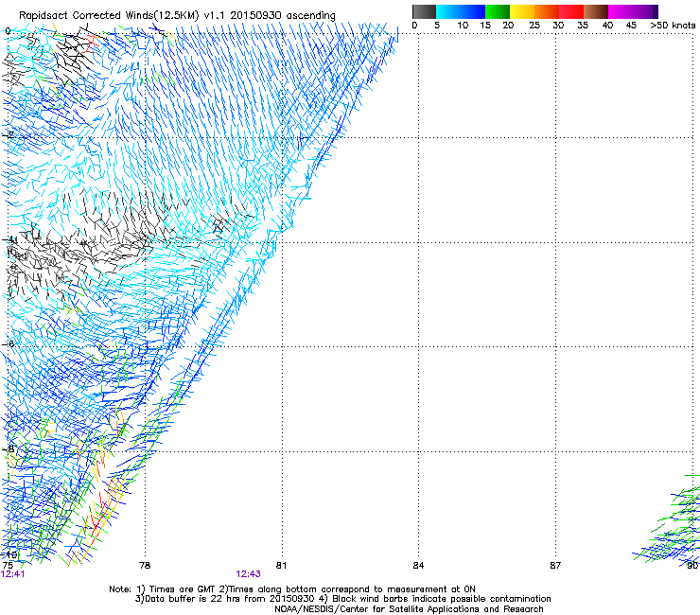Viewport: 700px width, 615px height.
Task: Click the 'Times are GMT' note line
Action: [x=292, y=589]
